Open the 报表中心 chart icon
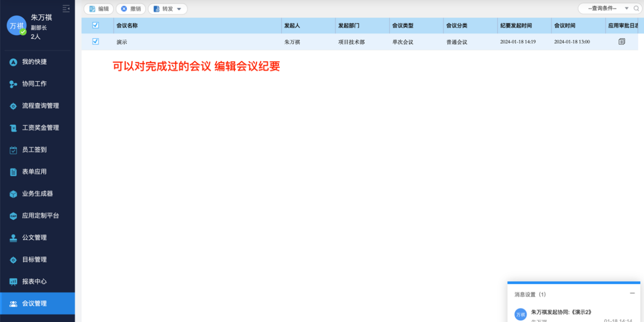Image resolution: width=644 pixels, height=322 pixels. point(14,282)
